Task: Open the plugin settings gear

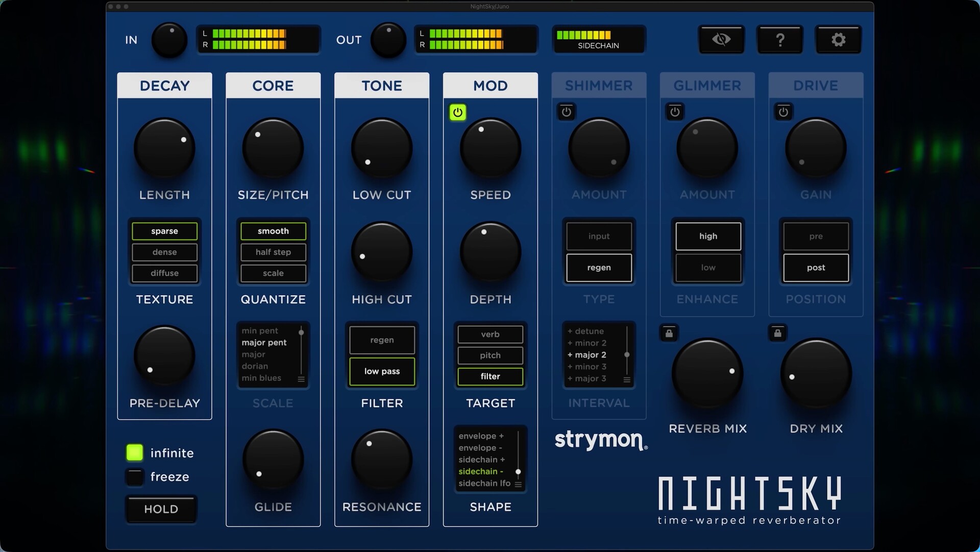Action: [x=839, y=39]
